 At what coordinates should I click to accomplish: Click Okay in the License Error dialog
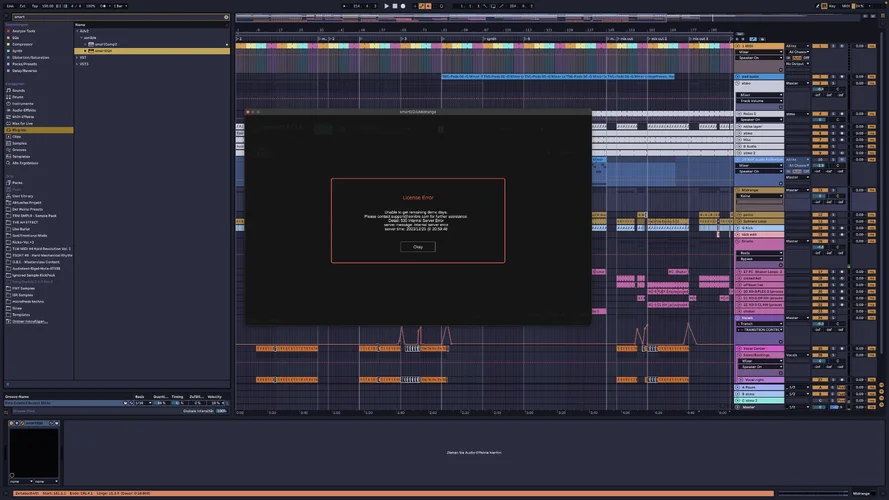click(x=417, y=246)
